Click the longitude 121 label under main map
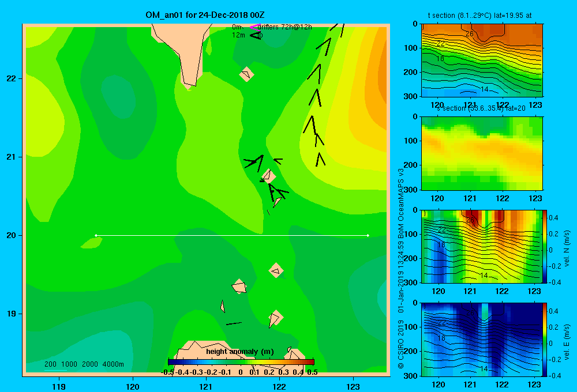 [206, 386]
